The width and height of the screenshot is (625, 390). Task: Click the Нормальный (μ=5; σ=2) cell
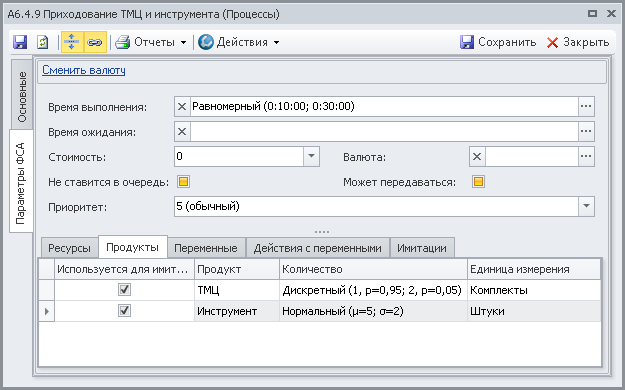tap(373, 311)
